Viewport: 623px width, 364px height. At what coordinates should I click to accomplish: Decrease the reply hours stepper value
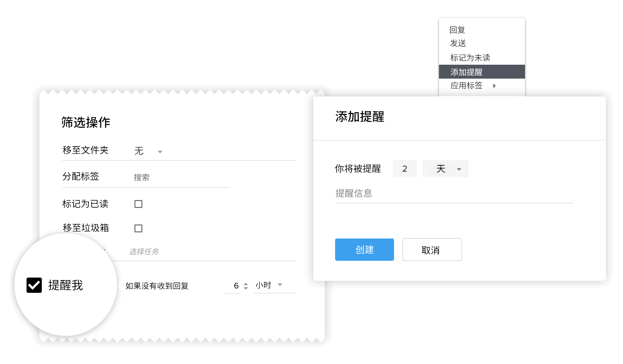pyautogui.click(x=246, y=288)
